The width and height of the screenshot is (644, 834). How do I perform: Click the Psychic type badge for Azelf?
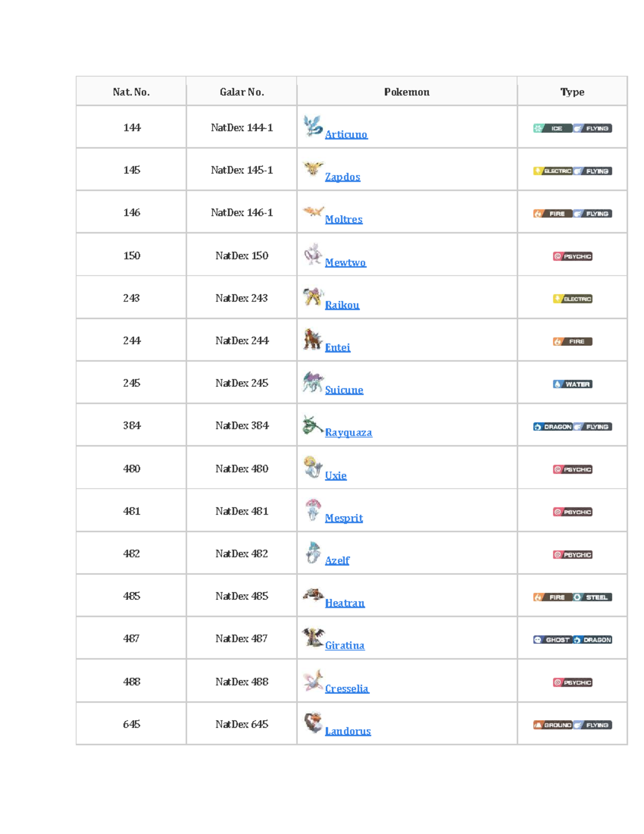pos(573,555)
